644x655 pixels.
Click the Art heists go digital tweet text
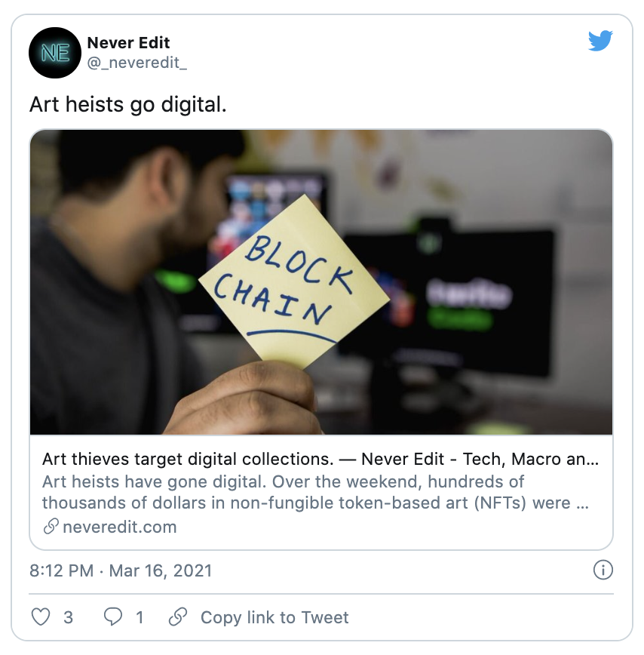pos(127,104)
